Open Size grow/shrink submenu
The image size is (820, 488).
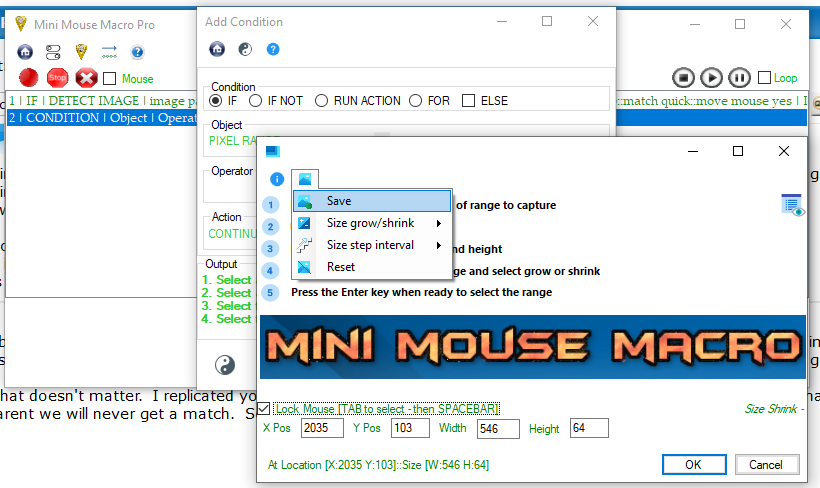tap(372, 223)
